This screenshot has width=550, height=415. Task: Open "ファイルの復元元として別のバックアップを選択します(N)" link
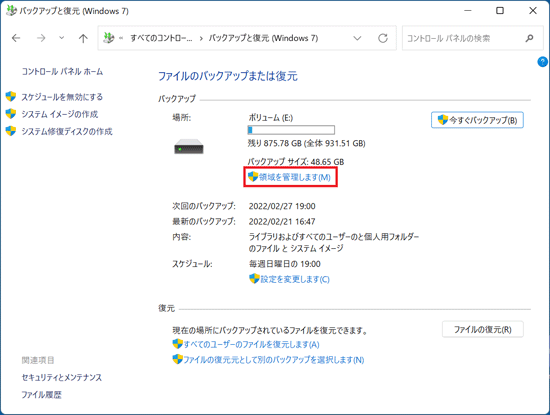tap(274, 360)
